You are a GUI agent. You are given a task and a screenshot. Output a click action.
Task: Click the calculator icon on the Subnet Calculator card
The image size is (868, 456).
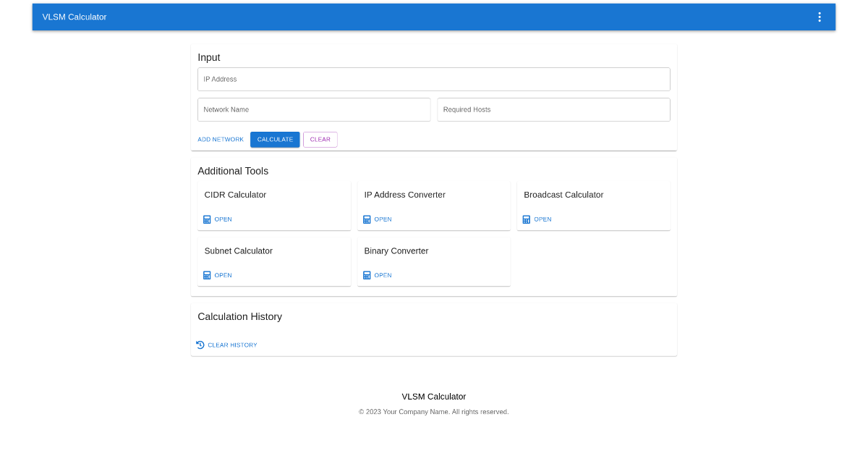point(207,275)
